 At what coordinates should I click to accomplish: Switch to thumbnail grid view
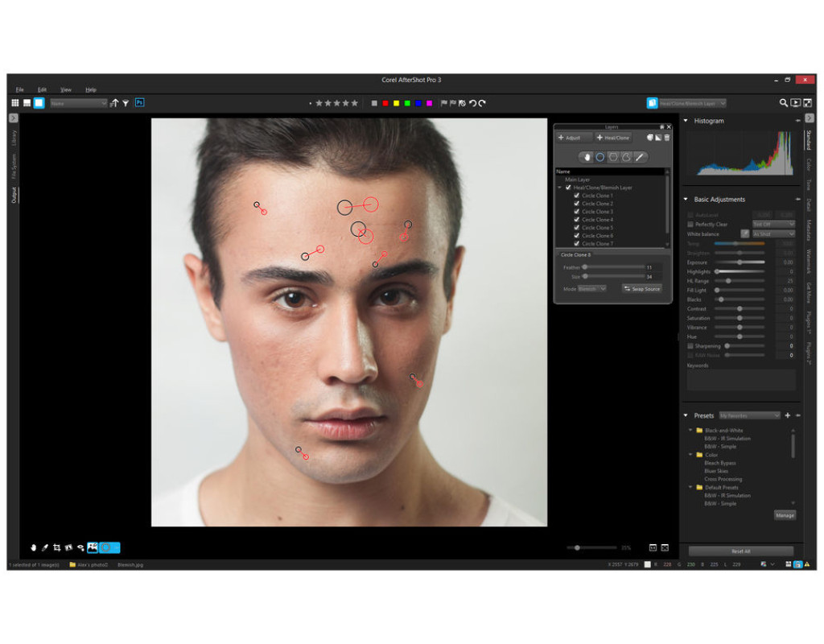[15, 103]
